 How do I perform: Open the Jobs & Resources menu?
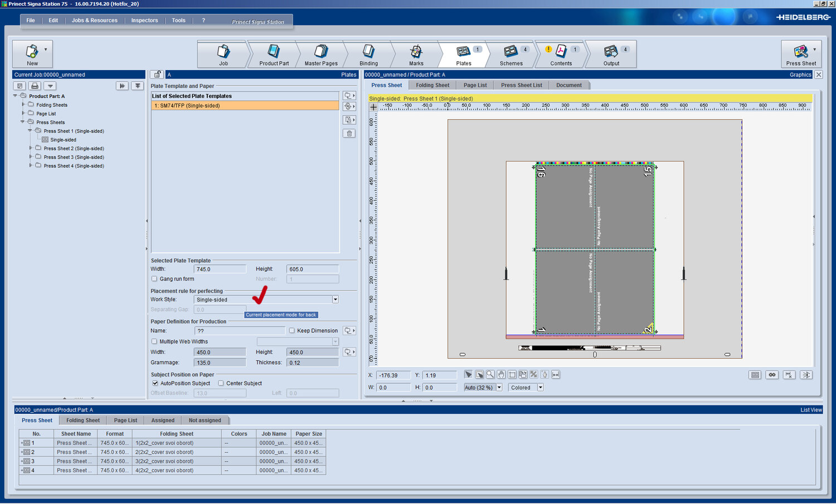tap(94, 21)
